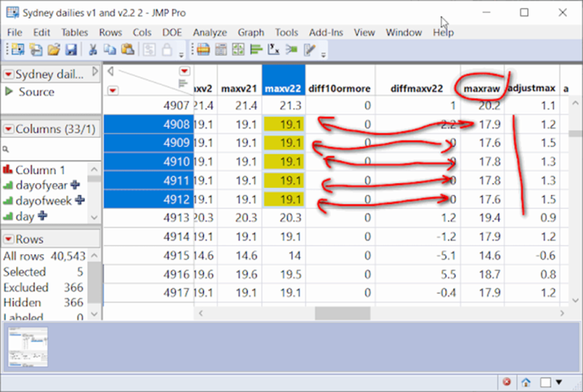Click the Cut scissors icon
Image resolution: width=583 pixels, height=392 pixels.
click(93, 50)
